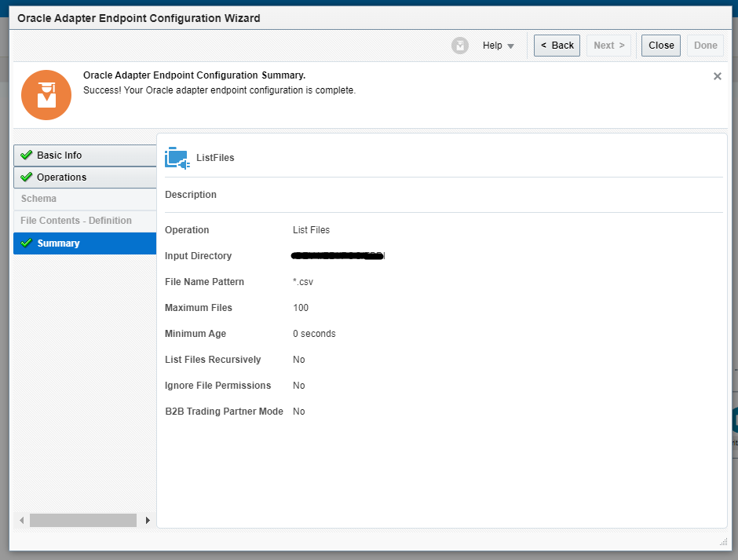Select the Basic Info step
Screen dimensions: 738x560
[x=85, y=156]
